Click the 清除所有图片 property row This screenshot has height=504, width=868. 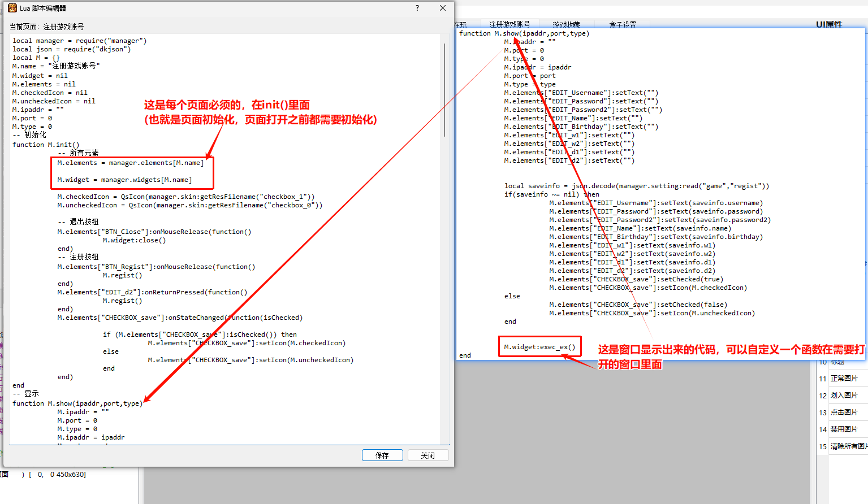pyautogui.click(x=848, y=446)
